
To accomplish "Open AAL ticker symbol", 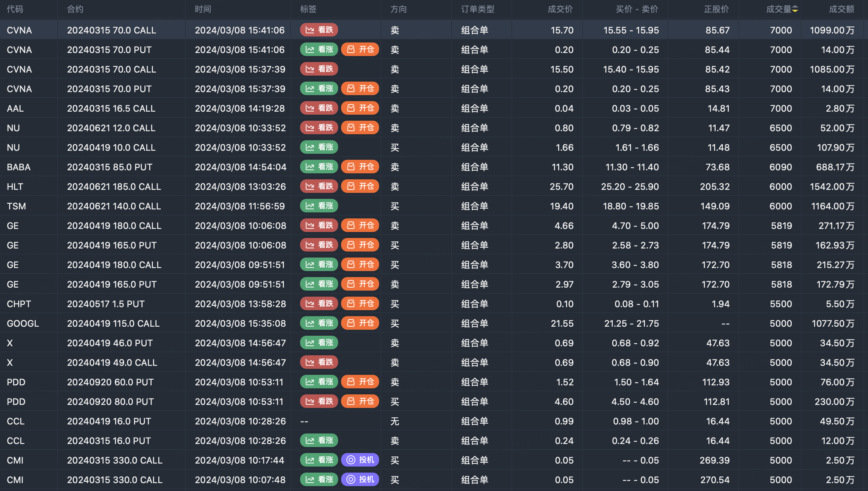I will [x=15, y=109].
